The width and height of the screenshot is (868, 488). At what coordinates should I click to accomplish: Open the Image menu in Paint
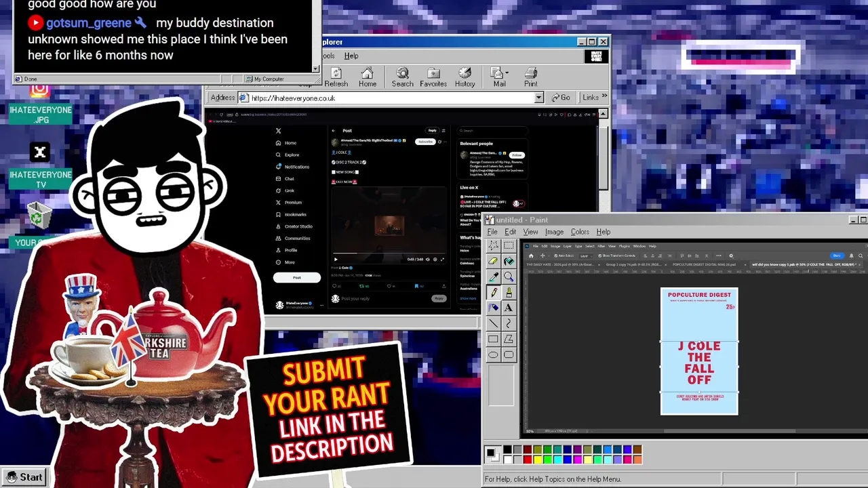(554, 232)
